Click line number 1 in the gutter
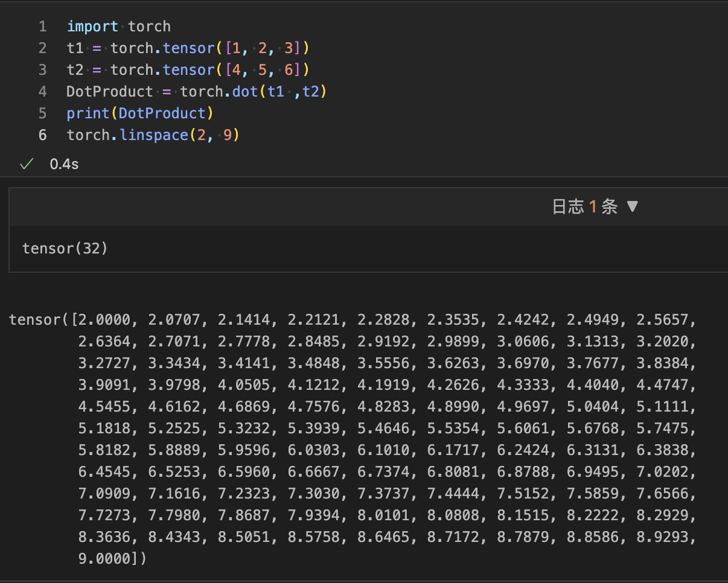Image resolution: width=728 pixels, height=583 pixels. tap(42, 27)
